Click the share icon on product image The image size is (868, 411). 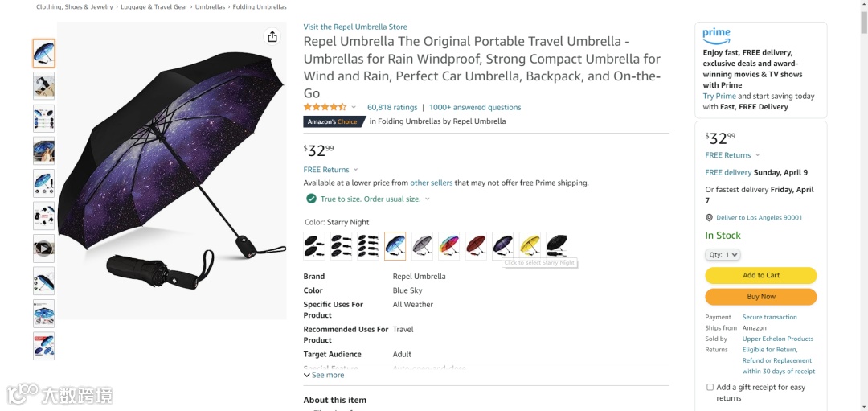coord(272,37)
